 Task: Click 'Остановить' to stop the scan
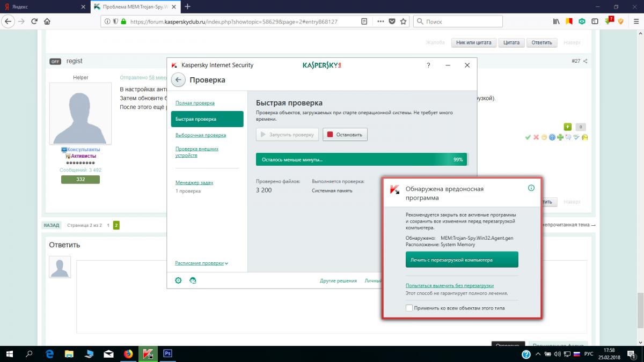tap(345, 135)
